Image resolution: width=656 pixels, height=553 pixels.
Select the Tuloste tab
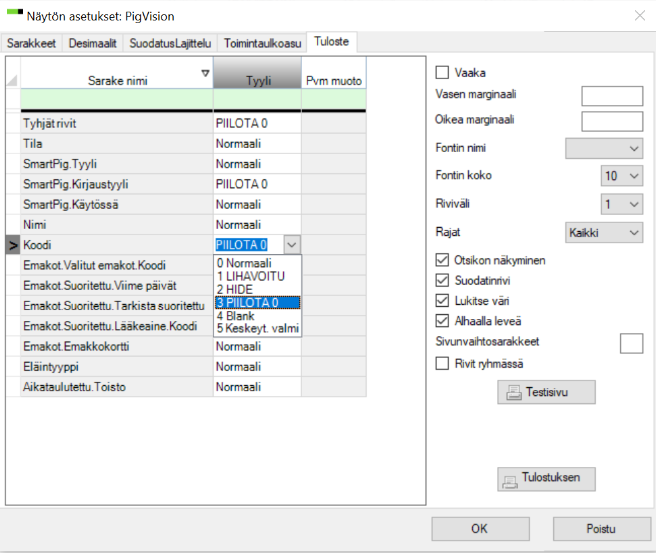coord(331,42)
